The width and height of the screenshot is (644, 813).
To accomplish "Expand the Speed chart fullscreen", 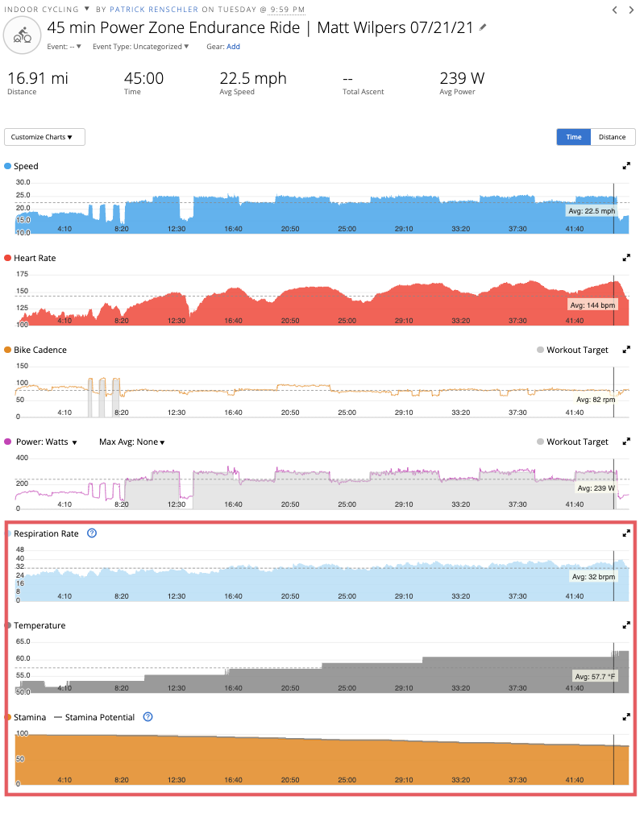I will (x=626, y=166).
